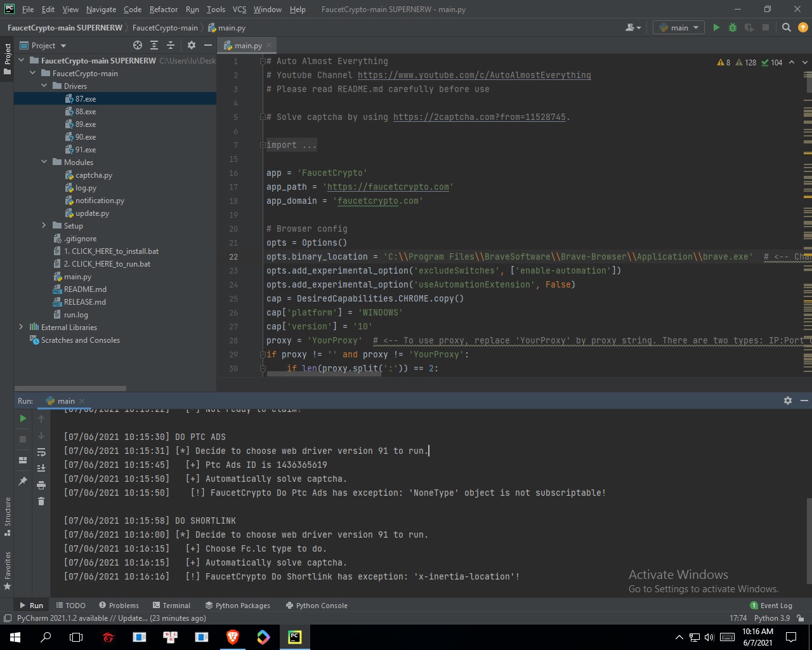Start debugging main with the bug icon
The height and width of the screenshot is (650, 812).
(x=733, y=27)
